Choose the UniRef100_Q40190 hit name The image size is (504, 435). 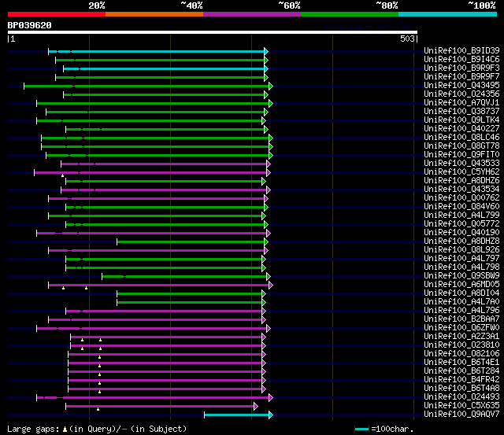(461, 233)
